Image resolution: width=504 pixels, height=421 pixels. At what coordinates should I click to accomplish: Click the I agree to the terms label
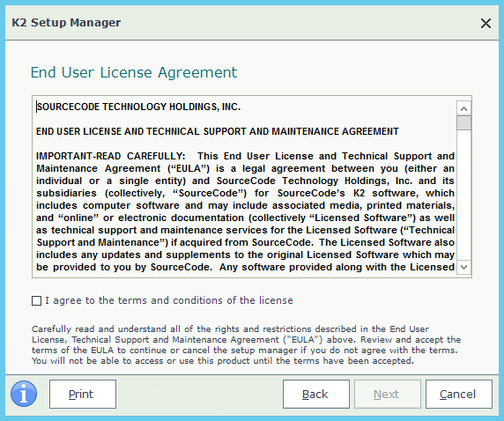169,300
